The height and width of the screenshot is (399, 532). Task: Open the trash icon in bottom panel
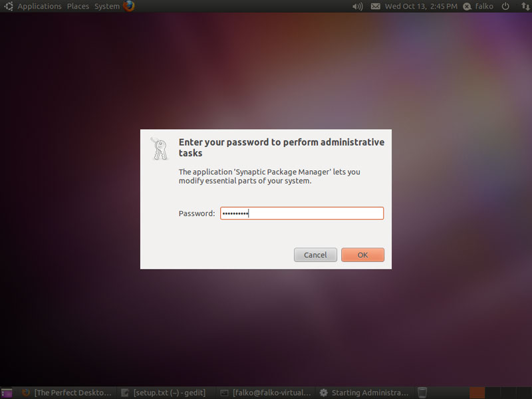point(422,392)
